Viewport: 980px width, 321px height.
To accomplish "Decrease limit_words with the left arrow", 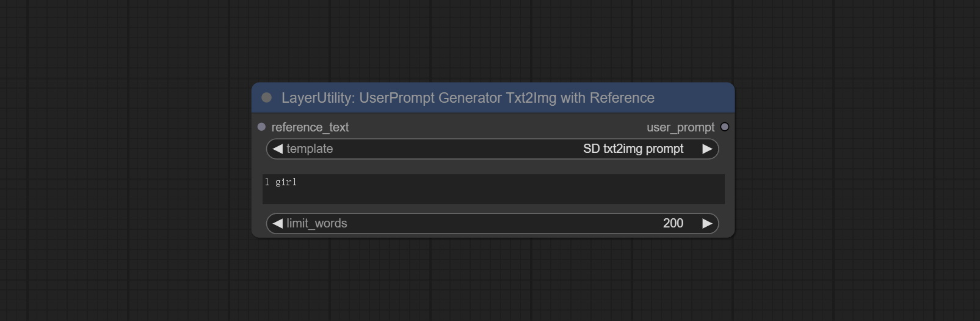I will [278, 224].
